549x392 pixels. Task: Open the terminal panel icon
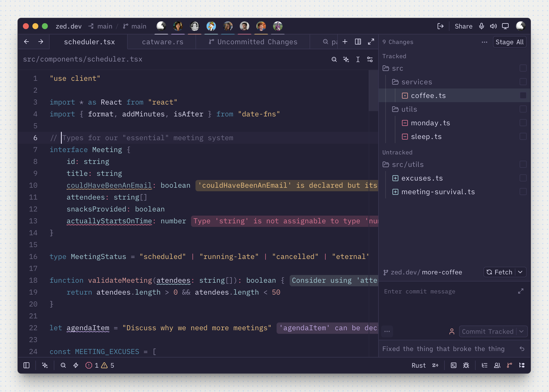click(454, 365)
